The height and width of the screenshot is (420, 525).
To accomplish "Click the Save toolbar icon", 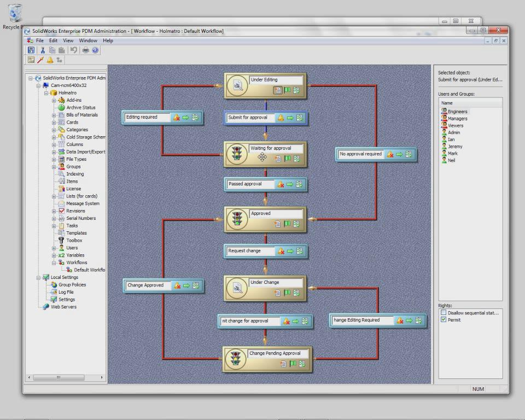I will click(31, 50).
